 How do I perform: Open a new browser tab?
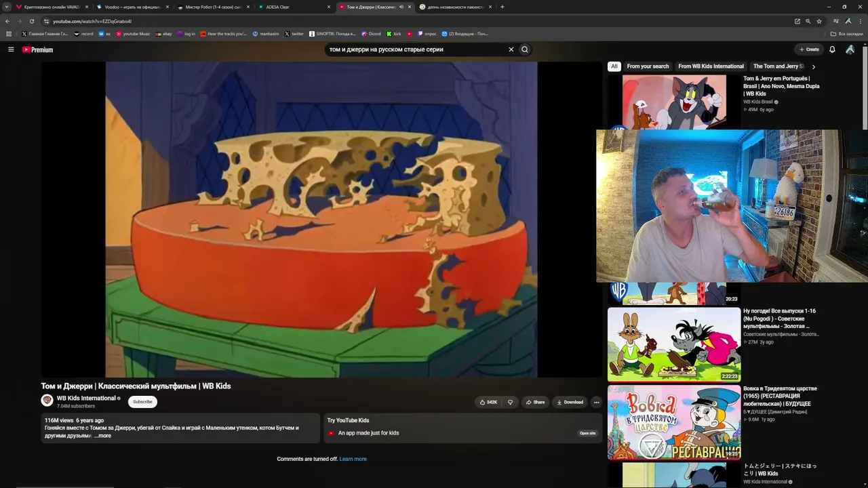click(x=502, y=7)
